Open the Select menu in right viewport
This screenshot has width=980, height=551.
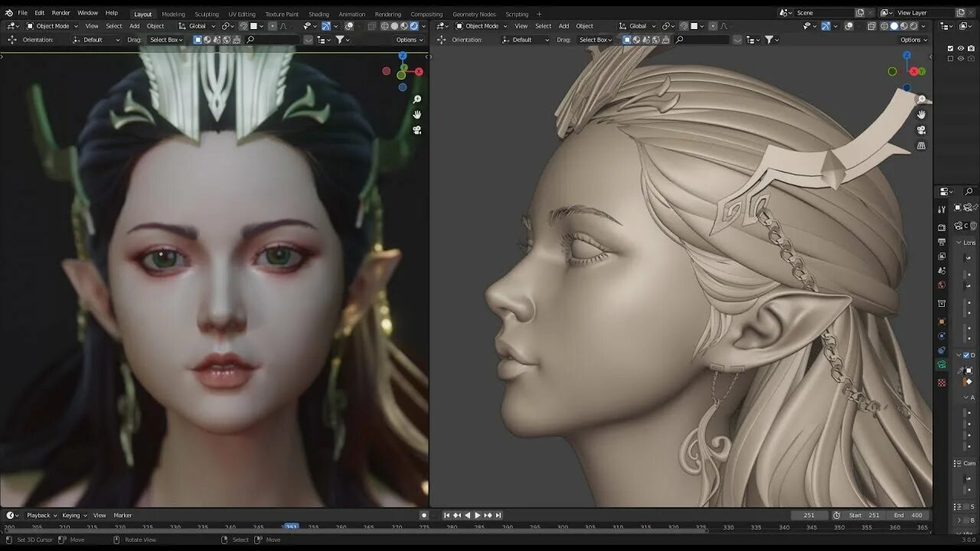pyautogui.click(x=543, y=26)
